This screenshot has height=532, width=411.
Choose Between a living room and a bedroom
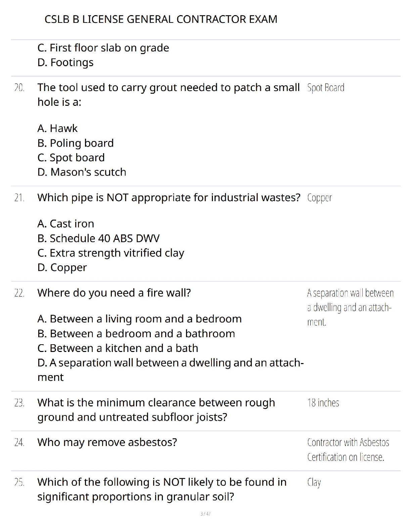tap(140, 319)
